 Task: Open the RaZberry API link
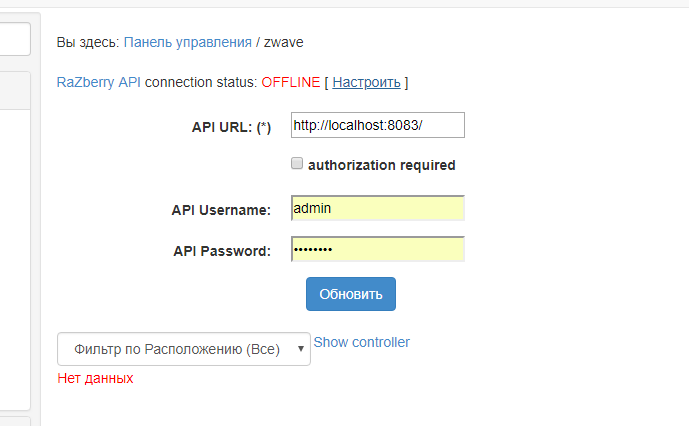[x=99, y=82]
